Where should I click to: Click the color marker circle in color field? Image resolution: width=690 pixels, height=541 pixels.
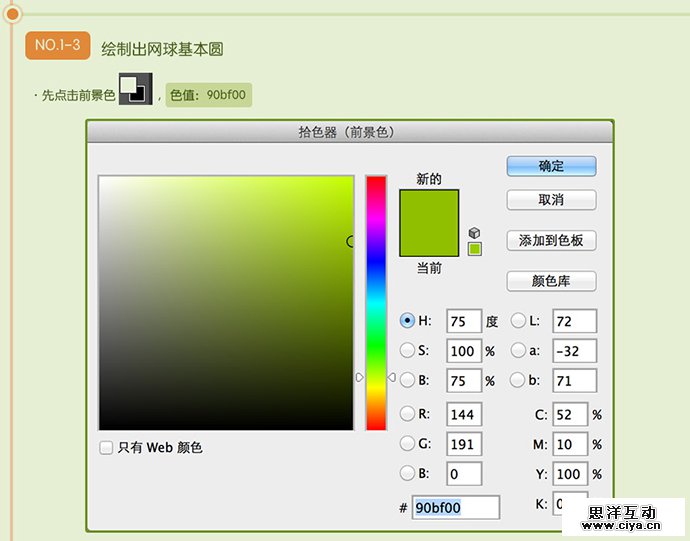(x=351, y=241)
